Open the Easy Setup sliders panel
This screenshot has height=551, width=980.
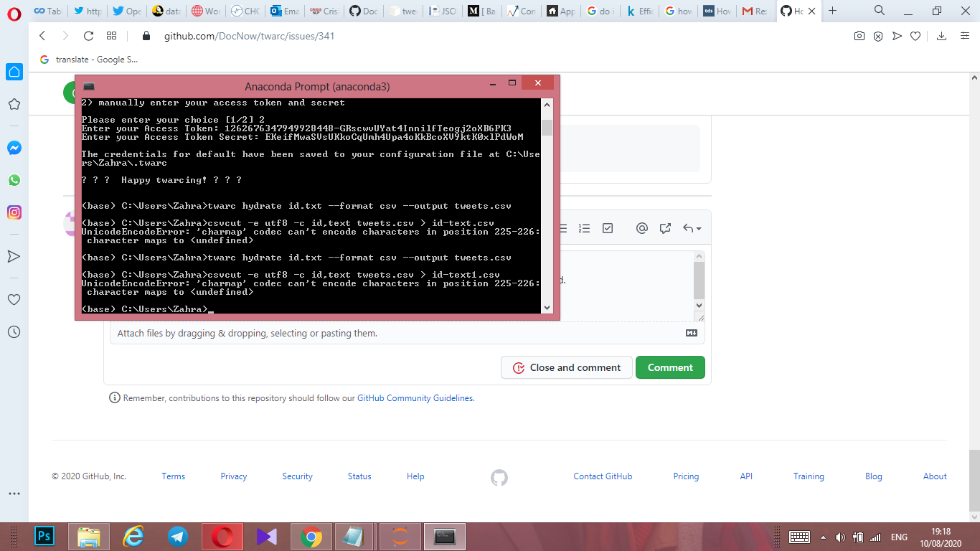[x=963, y=35]
